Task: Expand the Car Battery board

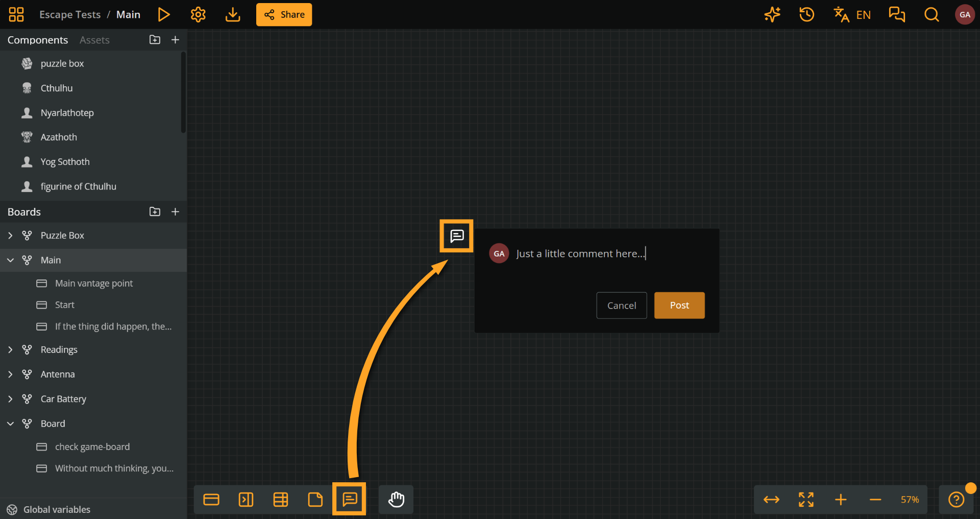Action: pyautogui.click(x=10, y=399)
